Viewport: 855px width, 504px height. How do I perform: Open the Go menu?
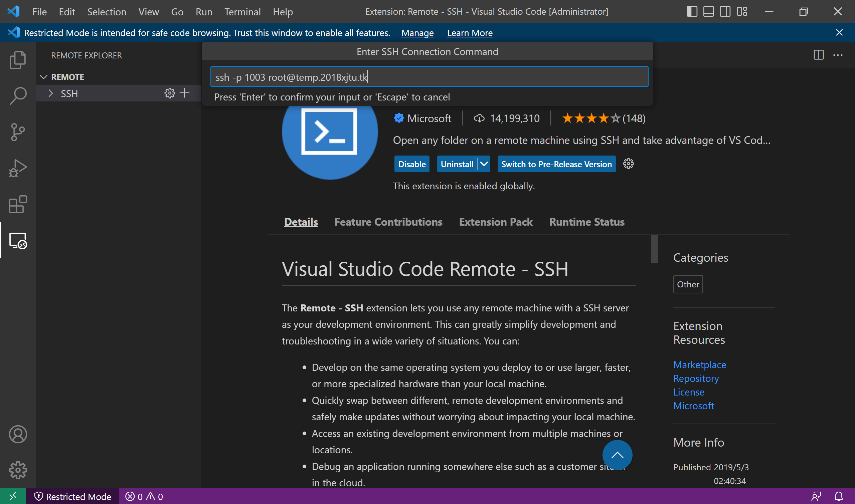click(x=177, y=12)
